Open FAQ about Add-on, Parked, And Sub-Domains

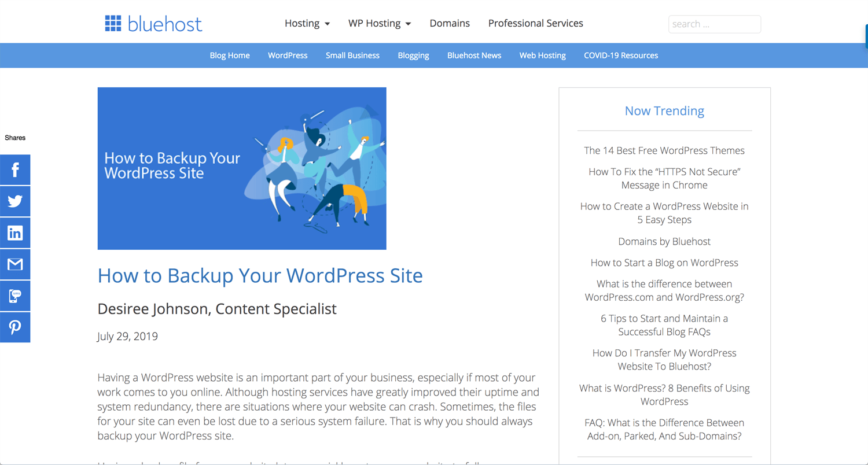(x=664, y=429)
